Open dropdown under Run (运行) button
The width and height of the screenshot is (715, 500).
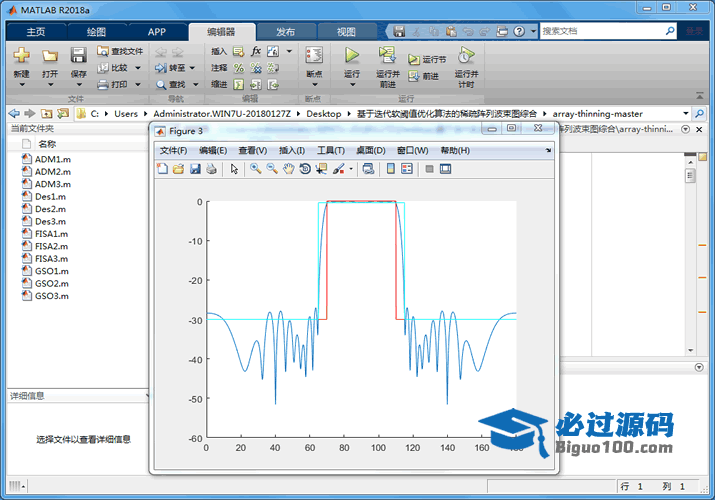click(352, 85)
